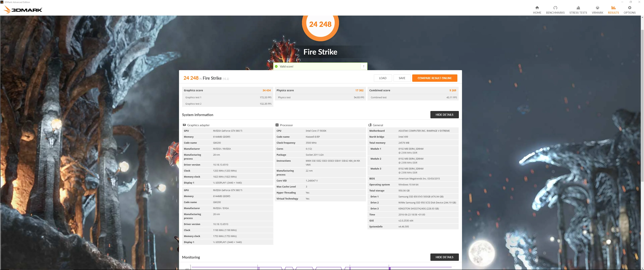Viewport: 644px width, 270px height.
Task: Click the RAMPAGE V EXTREME motherboard value
Action: 424,131
